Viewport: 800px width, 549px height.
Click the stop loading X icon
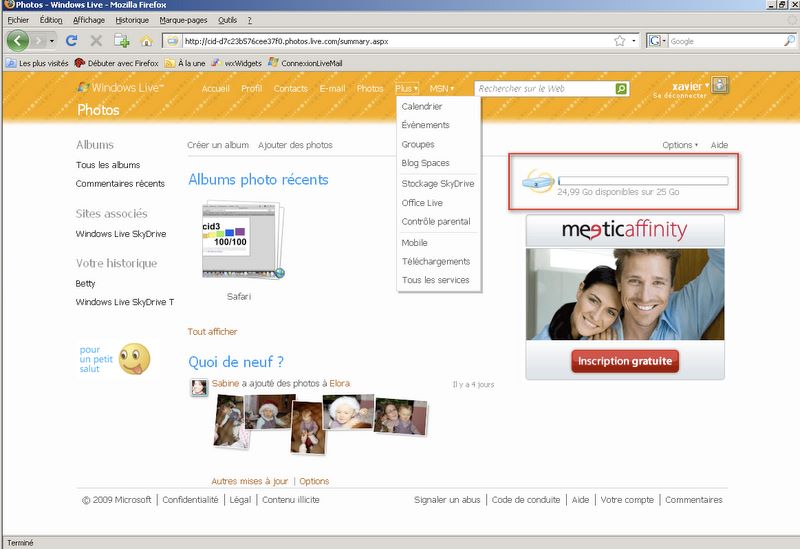click(x=96, y=40)
